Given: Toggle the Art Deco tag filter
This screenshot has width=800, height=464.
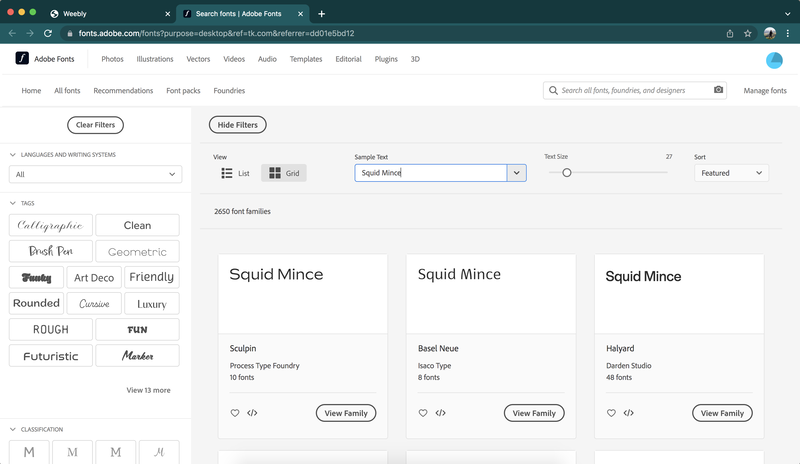Looking at the screenshot, I should [x=94, y=277].
